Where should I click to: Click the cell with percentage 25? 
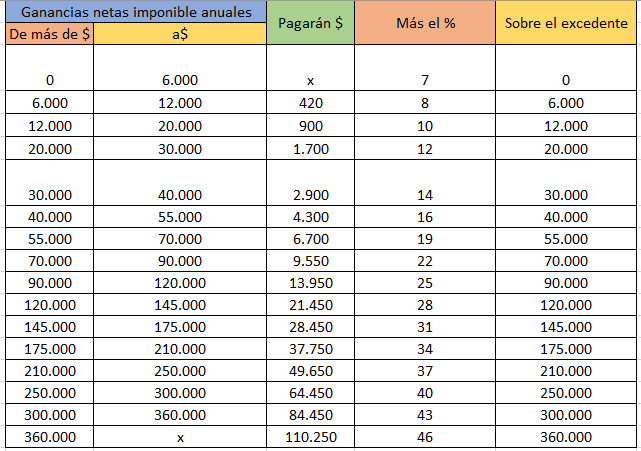click(x=425, y=283)
